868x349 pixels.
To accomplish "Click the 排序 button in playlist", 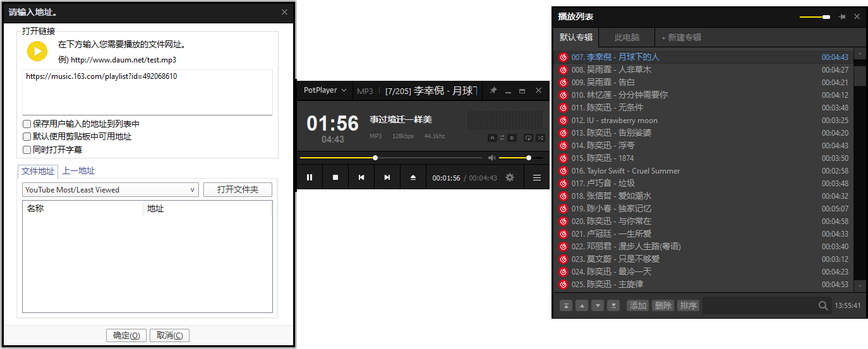I will click(x=688, y=305).
